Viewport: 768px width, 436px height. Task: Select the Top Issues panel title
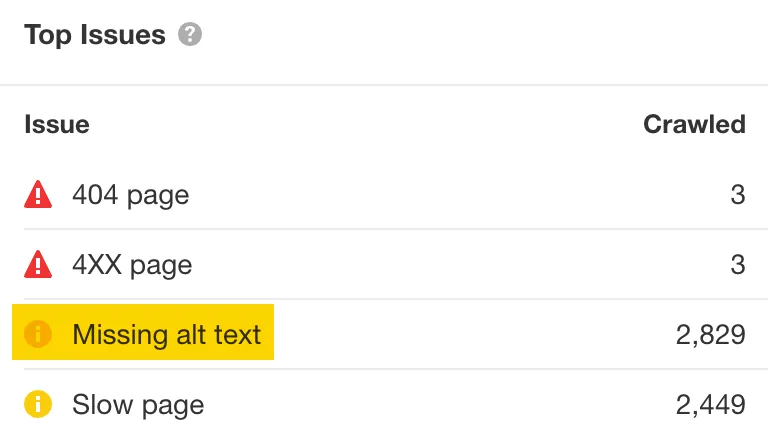point(95,35)
